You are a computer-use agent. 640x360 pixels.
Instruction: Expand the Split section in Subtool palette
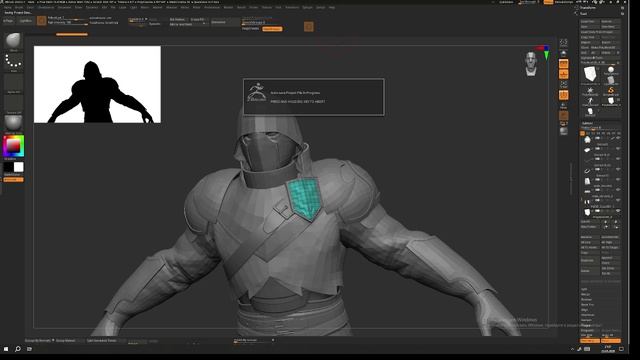tap(584, 289)
